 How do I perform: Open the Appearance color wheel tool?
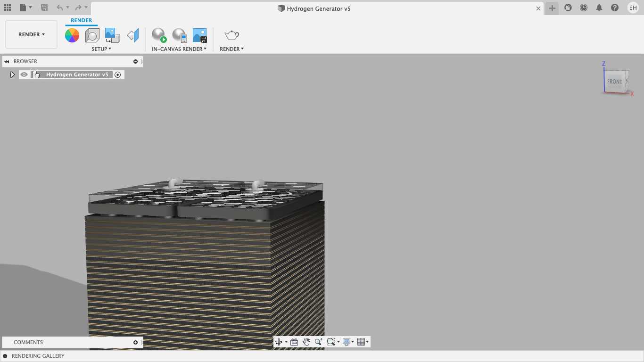pyautogui.click(x=72, y=35)
